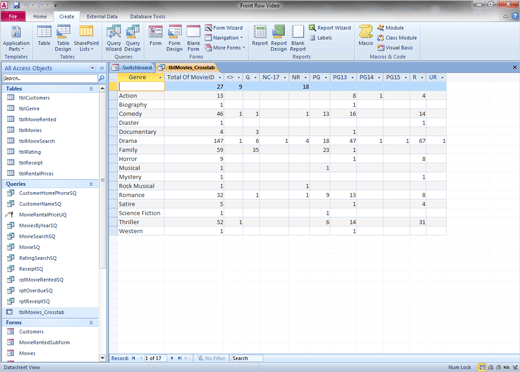Collapse the Tables group
Viewport: 520px width, 372px height.
coord(91,89)
